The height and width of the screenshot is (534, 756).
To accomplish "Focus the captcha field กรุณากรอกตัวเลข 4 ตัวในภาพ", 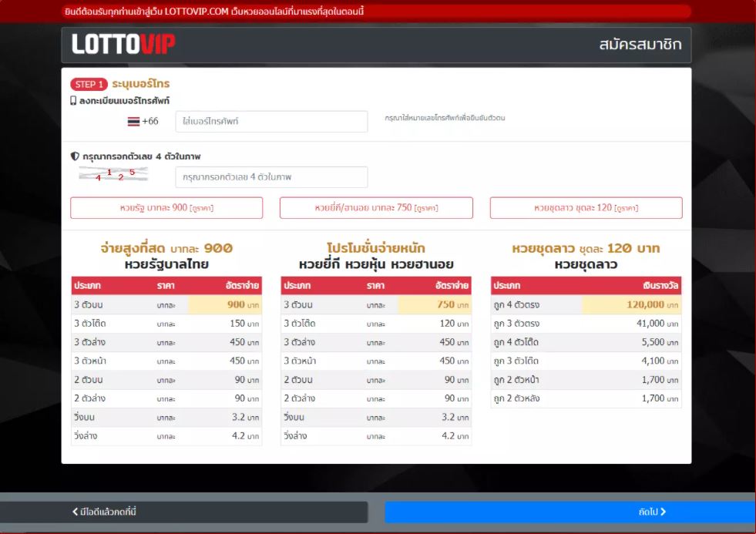I will click(271, 177).
